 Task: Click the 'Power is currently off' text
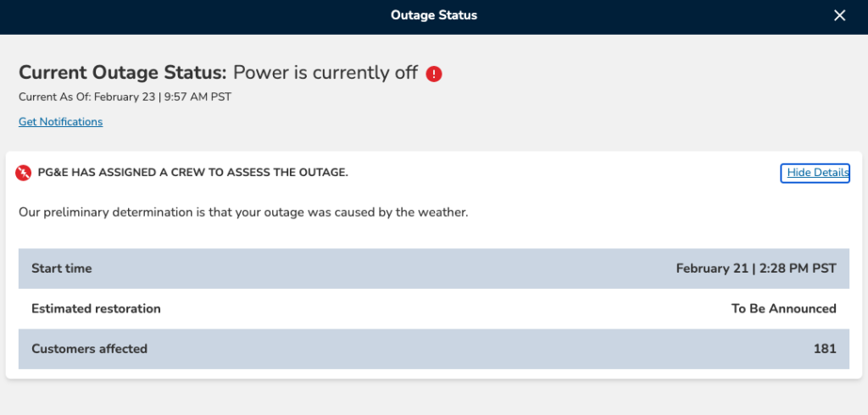click(x=325, y=73)
